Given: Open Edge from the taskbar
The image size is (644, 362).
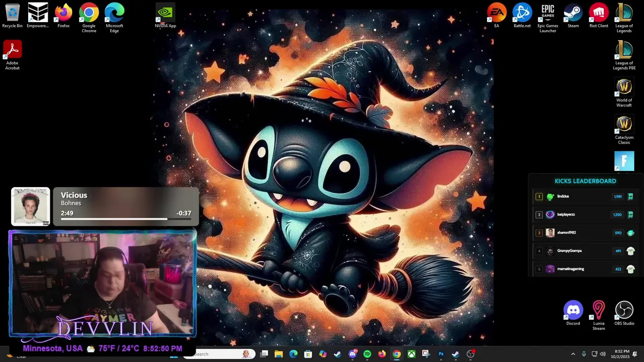Looking at the screenshot, I should pos(293,354).
